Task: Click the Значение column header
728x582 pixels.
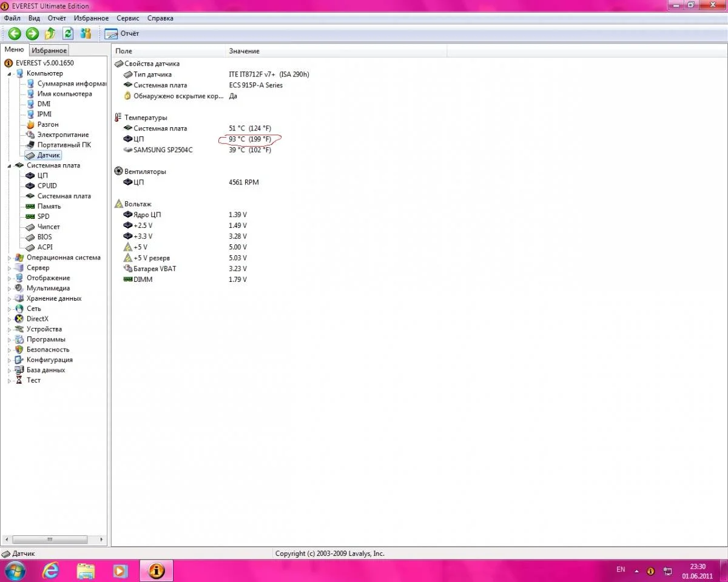Action: (336, 51)
